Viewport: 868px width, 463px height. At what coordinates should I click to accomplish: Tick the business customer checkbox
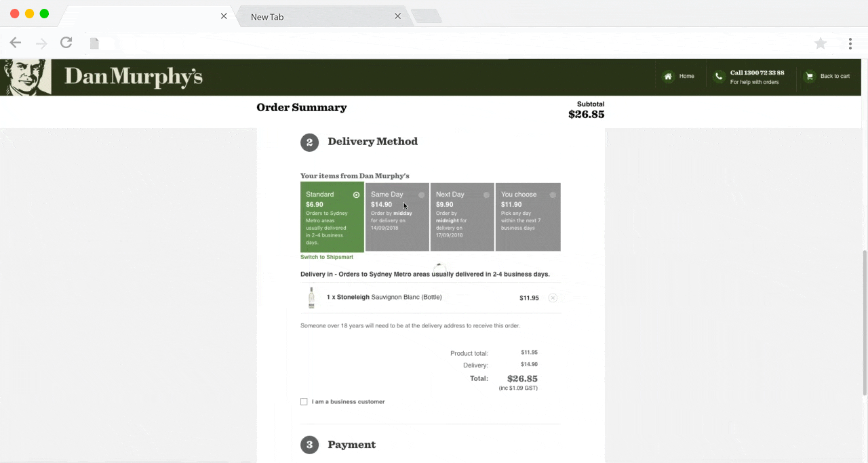(x=304, y=402)
